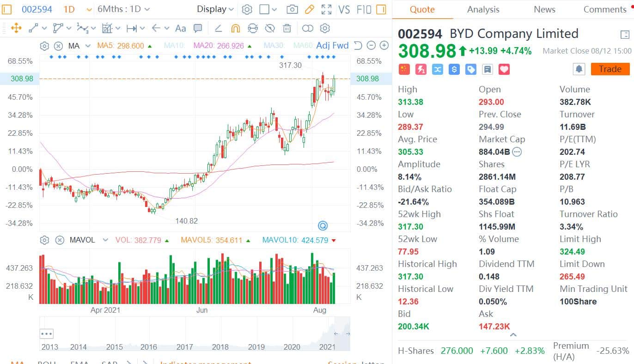Toggle drawing visibility with the eye-off icon
This screenshot has height=364, width=634.
pos(270,28)
